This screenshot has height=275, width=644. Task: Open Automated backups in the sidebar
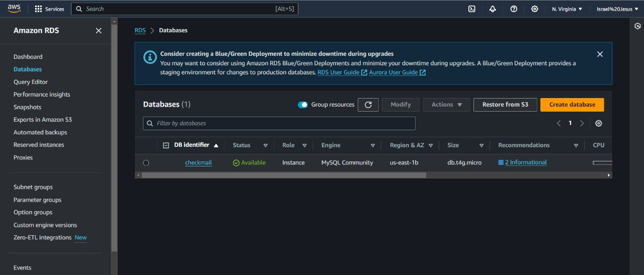pyautogui.click(x=40, y=132)
